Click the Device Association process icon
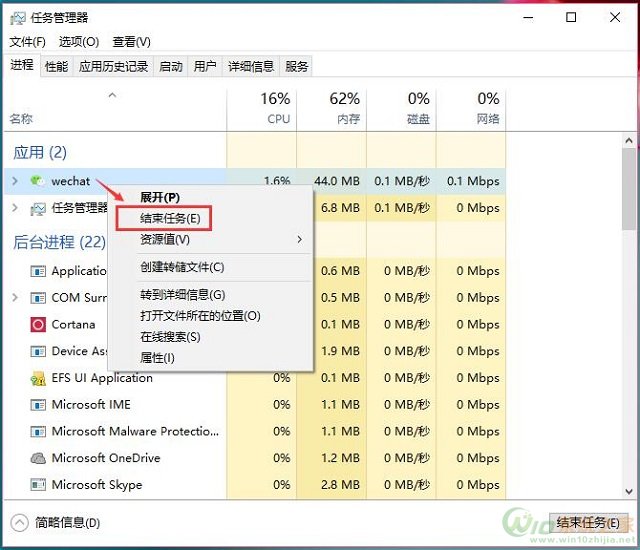640x550 pixels. click(38, 351)
